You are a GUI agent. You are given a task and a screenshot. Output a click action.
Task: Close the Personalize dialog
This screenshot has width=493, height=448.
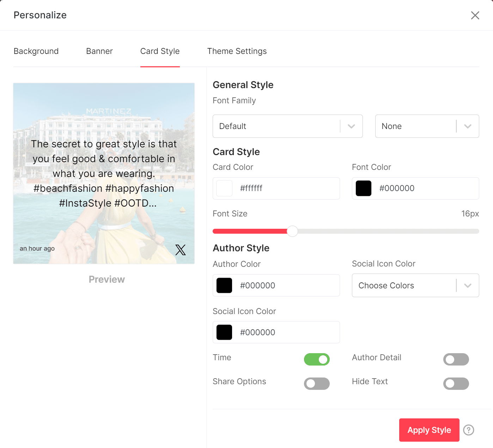coord(475,15)
